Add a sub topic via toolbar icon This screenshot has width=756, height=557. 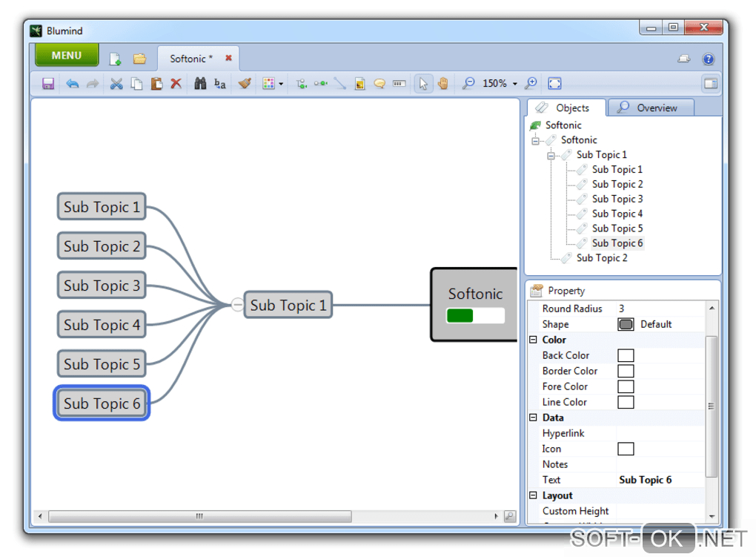pyautogui.click(x=302, y=84)
